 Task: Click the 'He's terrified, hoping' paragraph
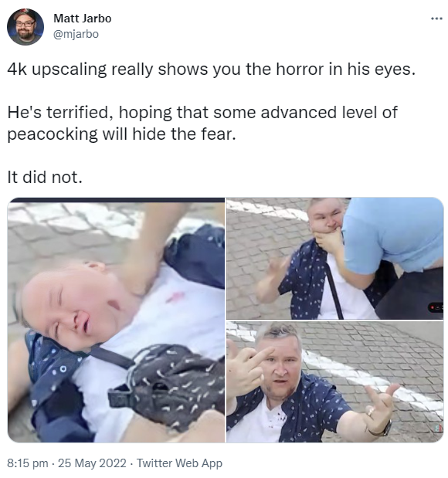(x=202, y=123)
